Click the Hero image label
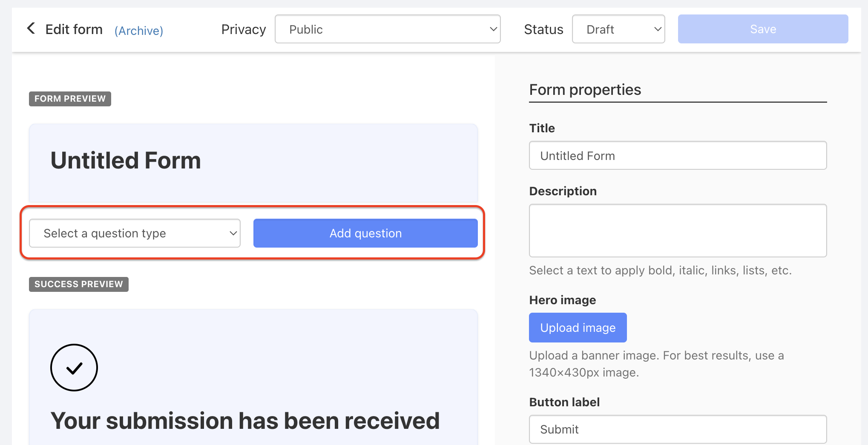 pyautogui.click(x=562, y=300)
